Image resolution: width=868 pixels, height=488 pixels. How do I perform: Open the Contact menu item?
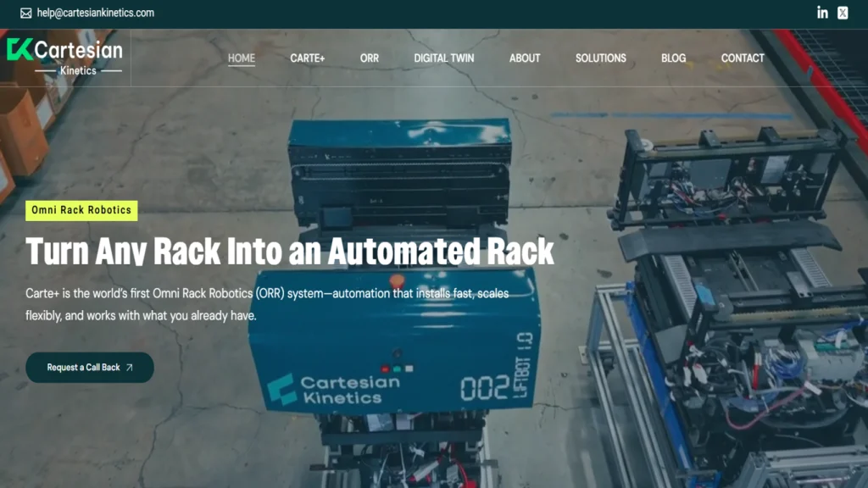[743, 58]
